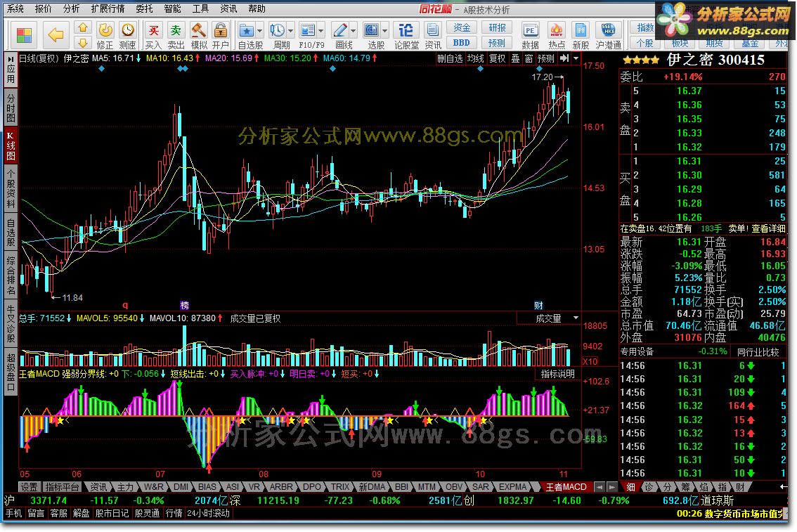
Task: Open 模拟 simulated trading gavel icon
Action: tap(199, 36)
